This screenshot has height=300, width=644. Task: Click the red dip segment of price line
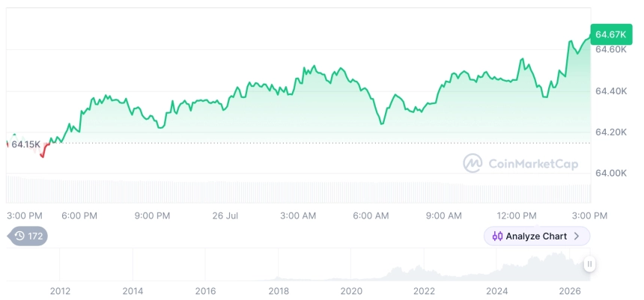point(44,151)
